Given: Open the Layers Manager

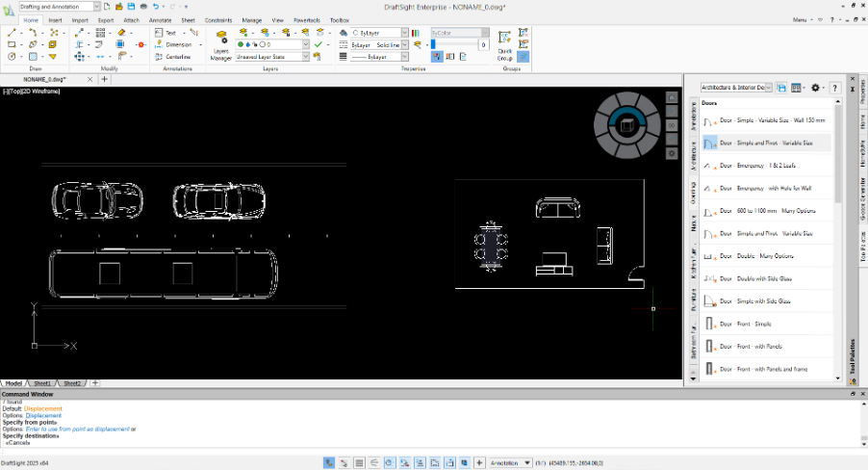Looking at the screenshot, I should 221,45.
